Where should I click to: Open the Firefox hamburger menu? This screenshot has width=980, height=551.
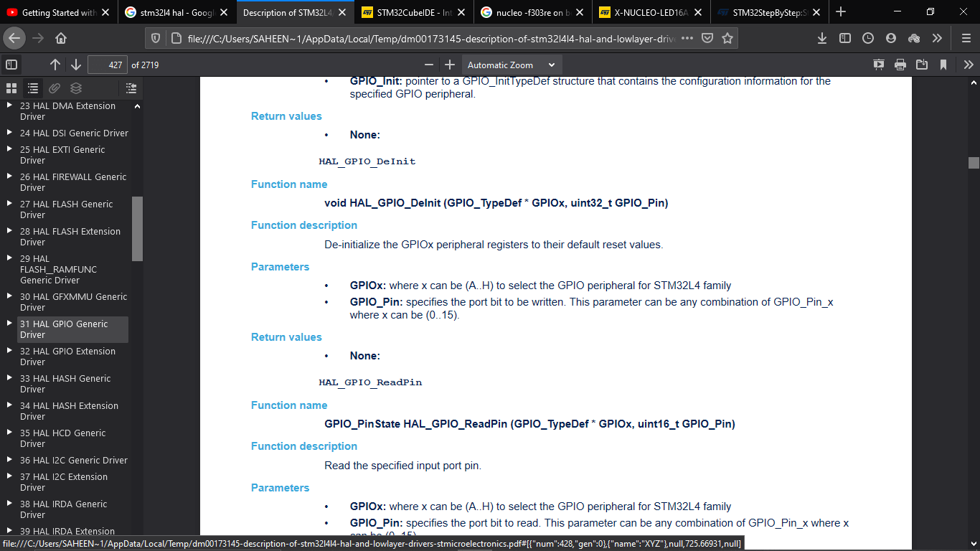pyautogui.click(x=966, y=38)
